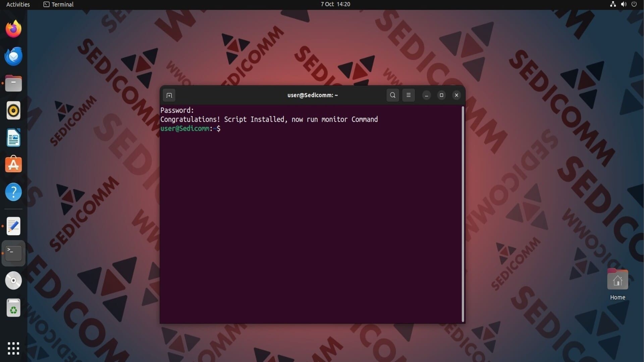Open Ubuntu Software store

13,165
